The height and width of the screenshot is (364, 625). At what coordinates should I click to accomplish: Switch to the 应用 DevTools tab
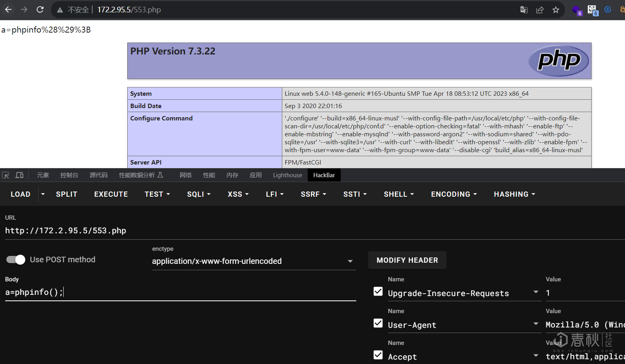(x=256, y=175)
